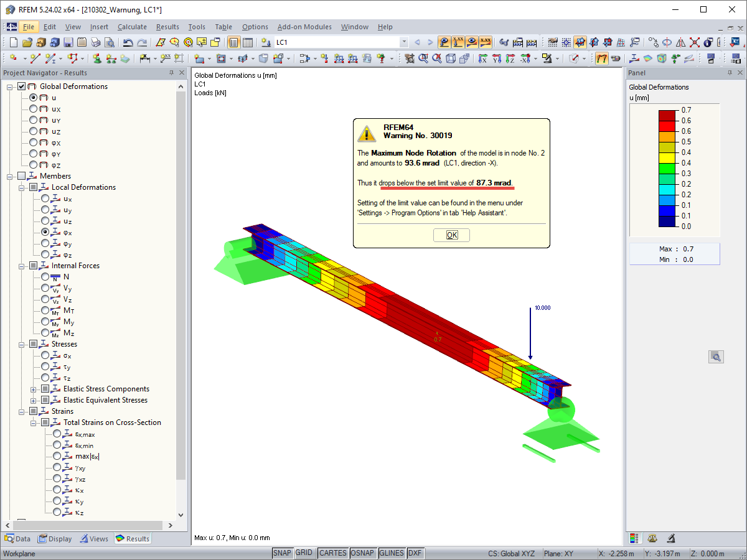The width and height of the screenshot is (747, 560).
Task: Go to previous load case arrow
Action: [417, 42]
